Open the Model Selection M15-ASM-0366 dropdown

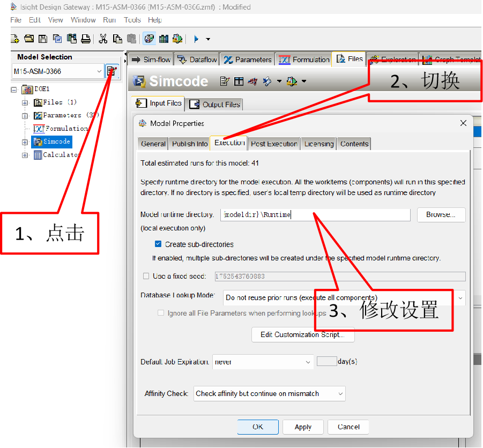point(99,71)
